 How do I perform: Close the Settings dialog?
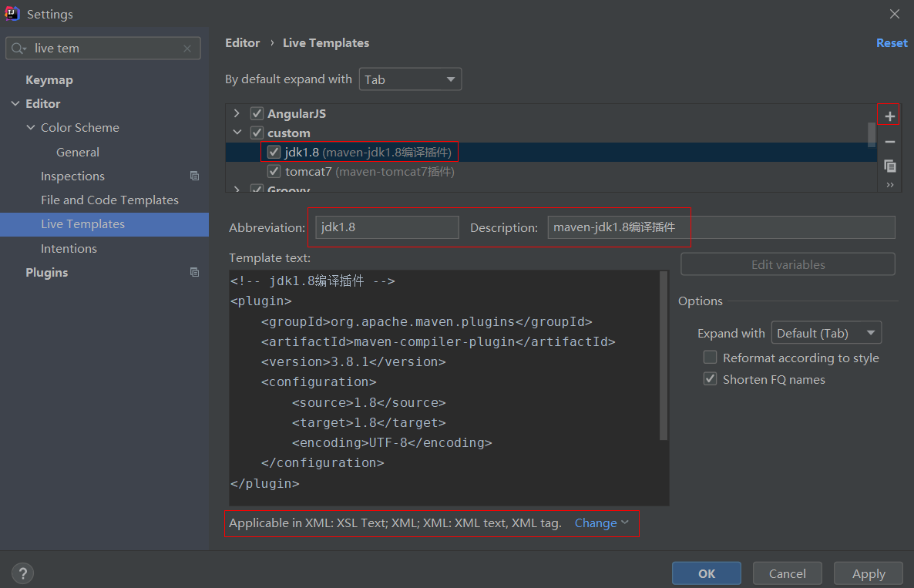click(894, 13)
